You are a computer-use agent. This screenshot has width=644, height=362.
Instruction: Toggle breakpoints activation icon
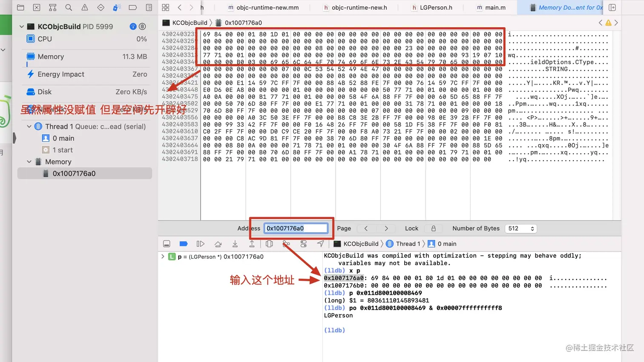pos(184,244)
